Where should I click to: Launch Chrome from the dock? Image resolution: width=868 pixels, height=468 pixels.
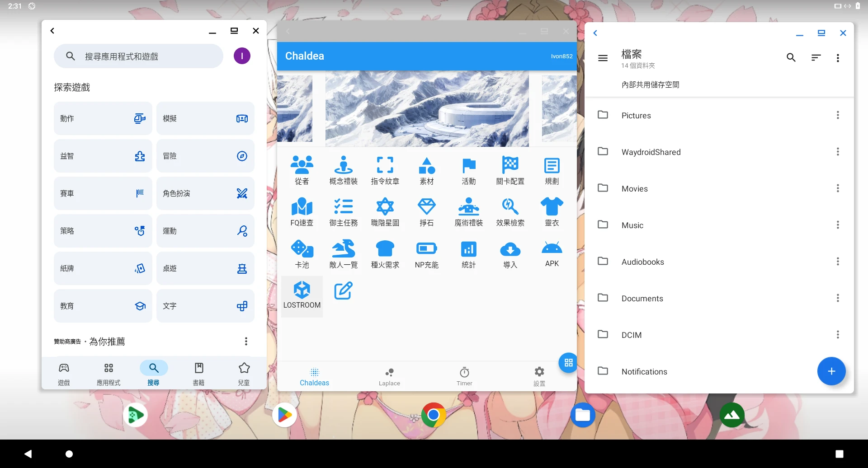pyautogui.click(x=433, y=415)
